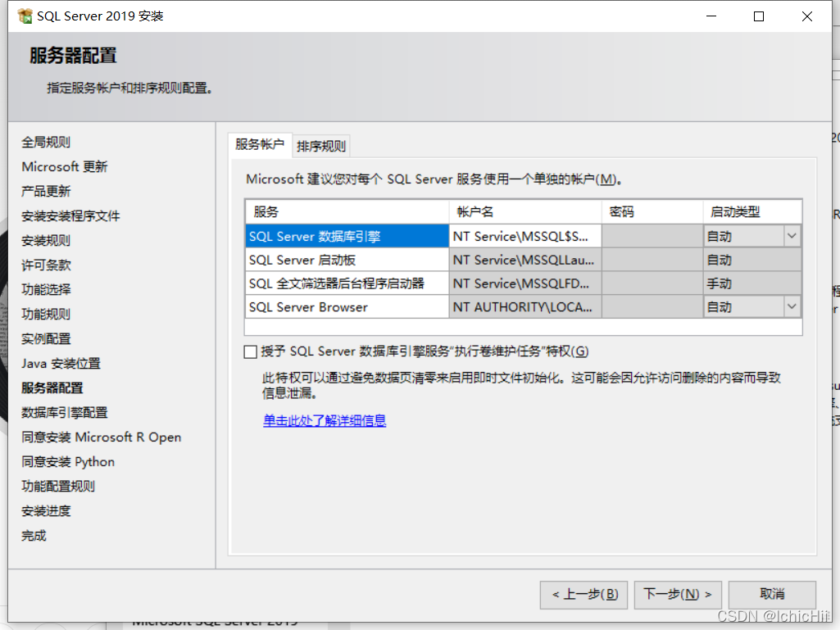
Task: Proceed with the 下一步(N) button
Action: 678,595
